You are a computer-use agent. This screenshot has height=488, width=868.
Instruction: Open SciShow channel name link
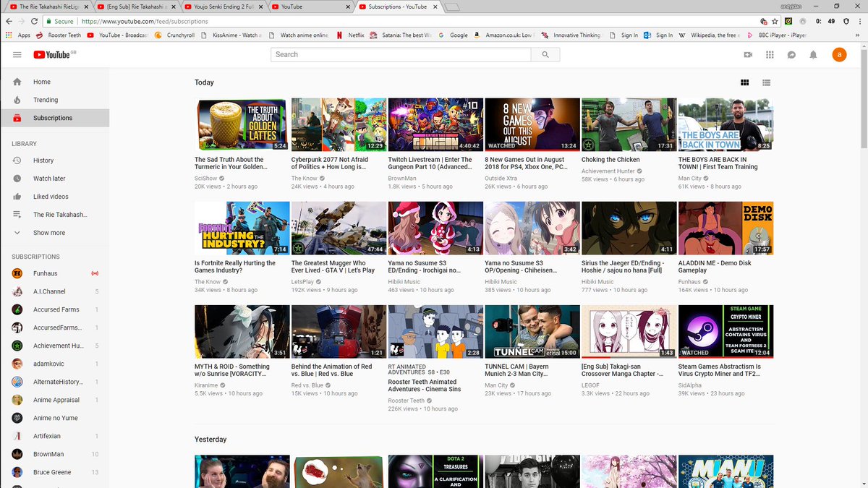tap(205, 178)
